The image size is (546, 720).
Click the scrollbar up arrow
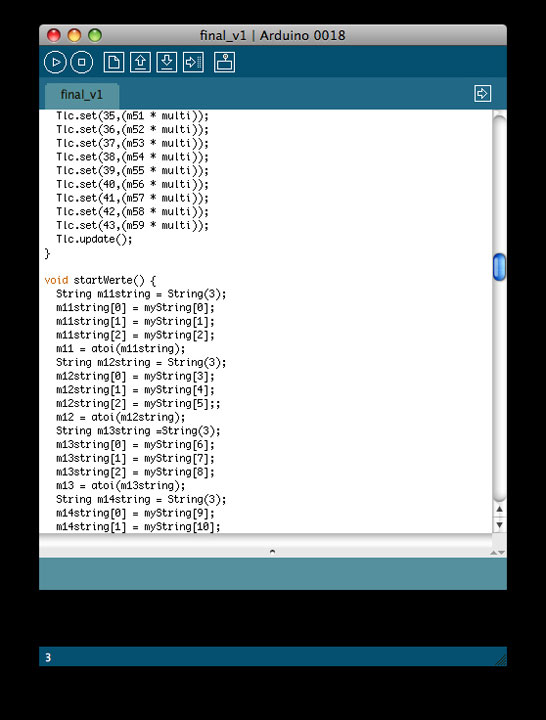[499, 509]
